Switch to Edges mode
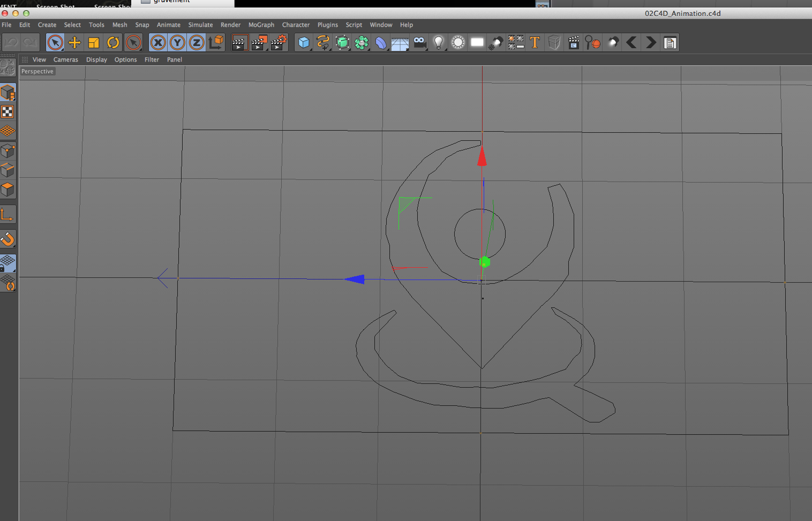The width and height of the screenshot is (812, 521). pyautogui.click(x=7, y=170)
